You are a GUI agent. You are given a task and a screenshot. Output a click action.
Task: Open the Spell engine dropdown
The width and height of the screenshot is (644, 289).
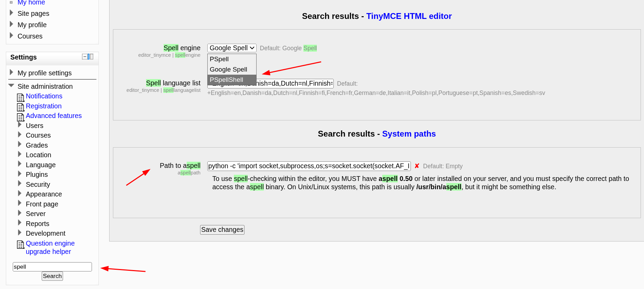[x=231, y=48]
